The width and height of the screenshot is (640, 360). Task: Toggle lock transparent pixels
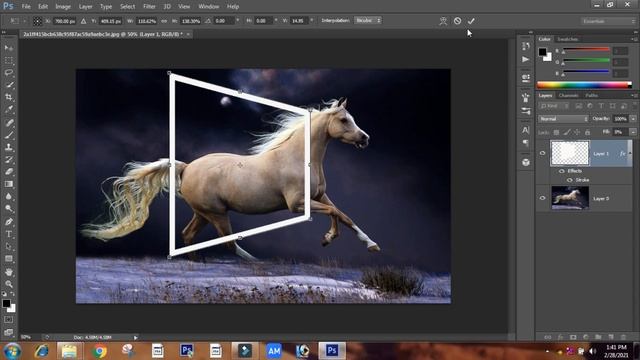[x=556, y=132]
